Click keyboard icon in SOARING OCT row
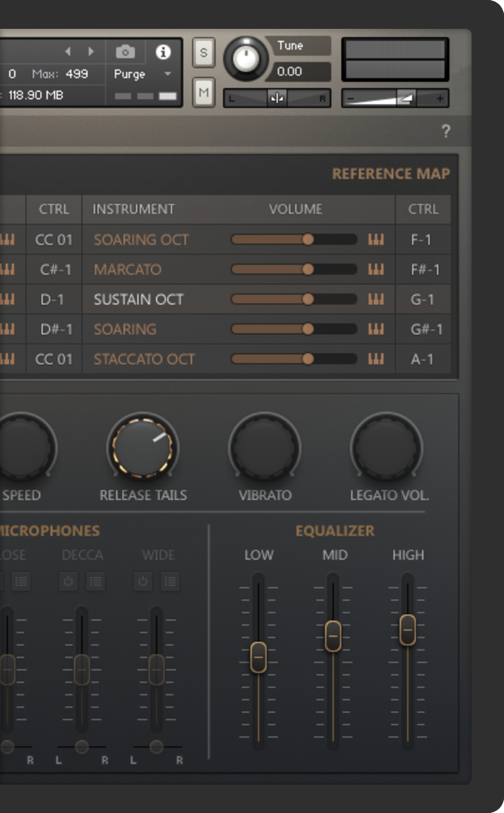 [x=376, y=240]
